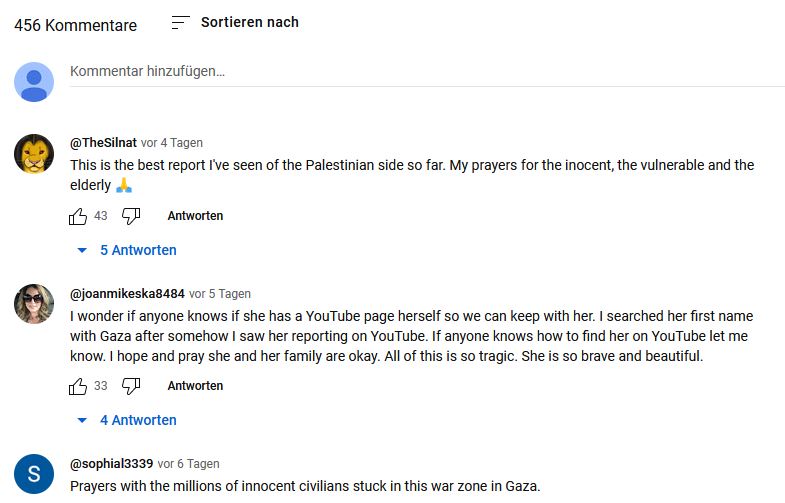The width and height of the screenshot is (785, 503).
Task: Open the @joanmikeska8484 channel link
Action: [x=127, y=294]
